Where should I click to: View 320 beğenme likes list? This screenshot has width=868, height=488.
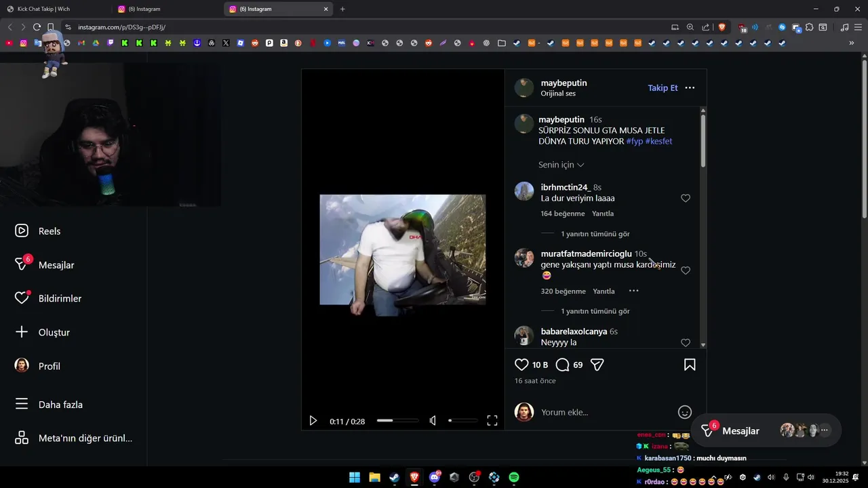click(563, 291)
